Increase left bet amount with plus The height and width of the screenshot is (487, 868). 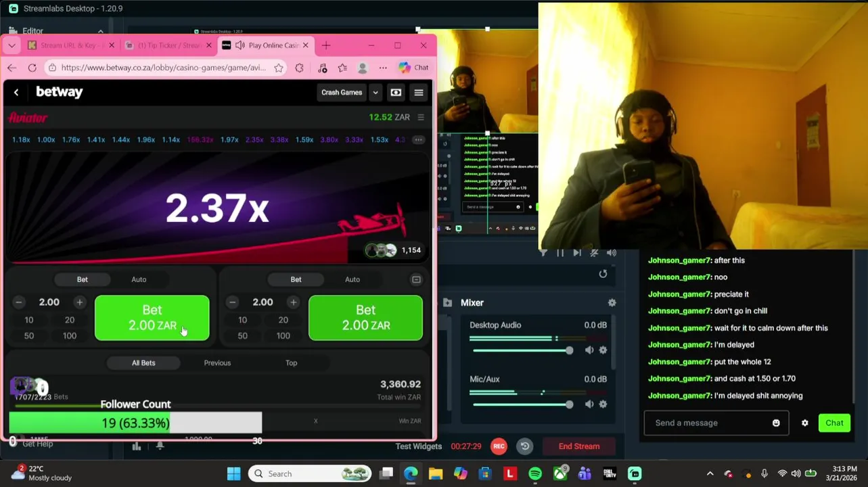(79, 302)
